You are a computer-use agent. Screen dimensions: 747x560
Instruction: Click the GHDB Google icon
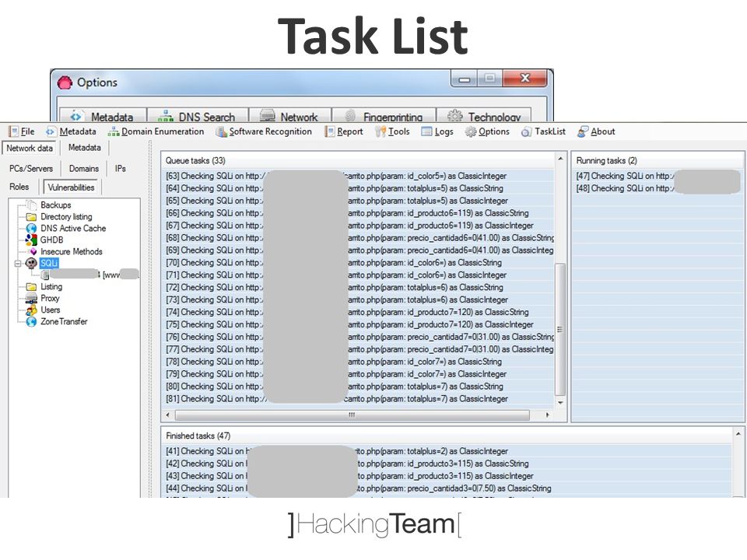(31, 240)
